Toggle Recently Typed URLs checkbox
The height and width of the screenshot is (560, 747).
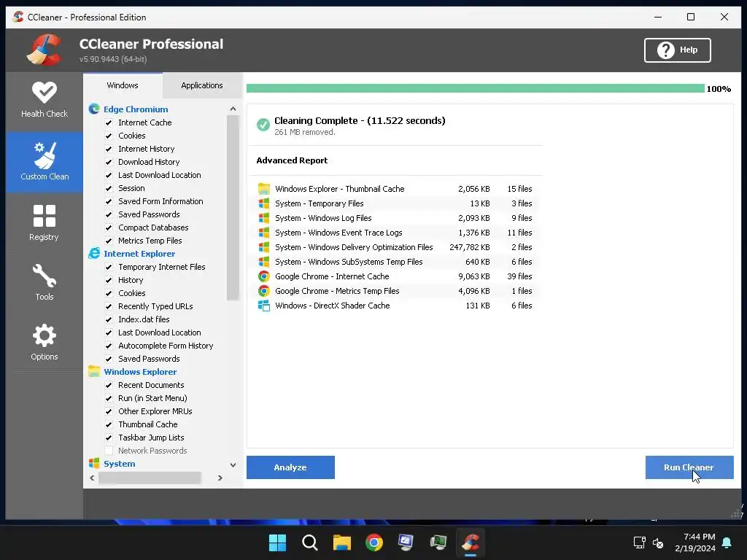click(x=109, y=307)
